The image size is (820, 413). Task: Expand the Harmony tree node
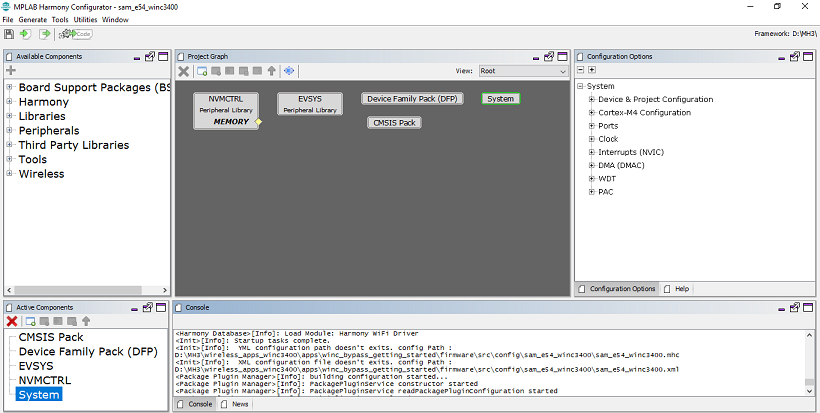(x=9, y=101)
